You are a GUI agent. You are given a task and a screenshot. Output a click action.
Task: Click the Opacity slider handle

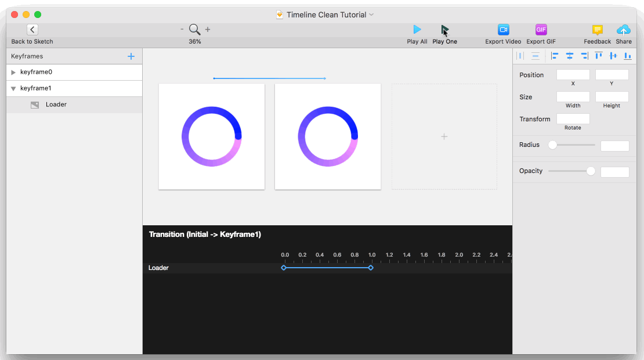pyautogui.click(x=591, y=171)
